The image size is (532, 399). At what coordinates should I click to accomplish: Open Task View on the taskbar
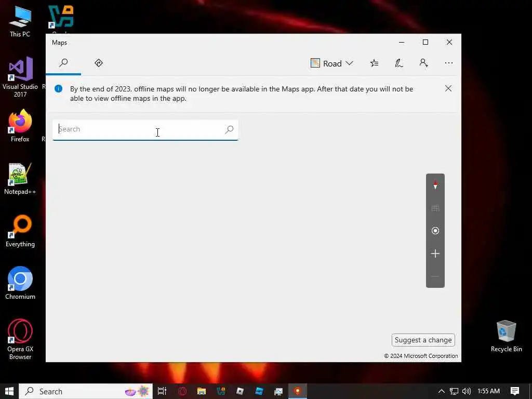click(162, 391)
